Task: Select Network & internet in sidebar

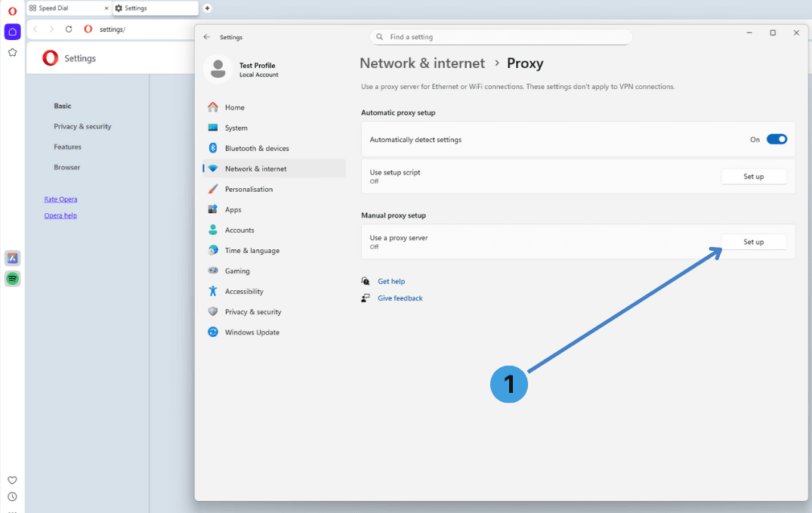Action: [x=274, y=168]
